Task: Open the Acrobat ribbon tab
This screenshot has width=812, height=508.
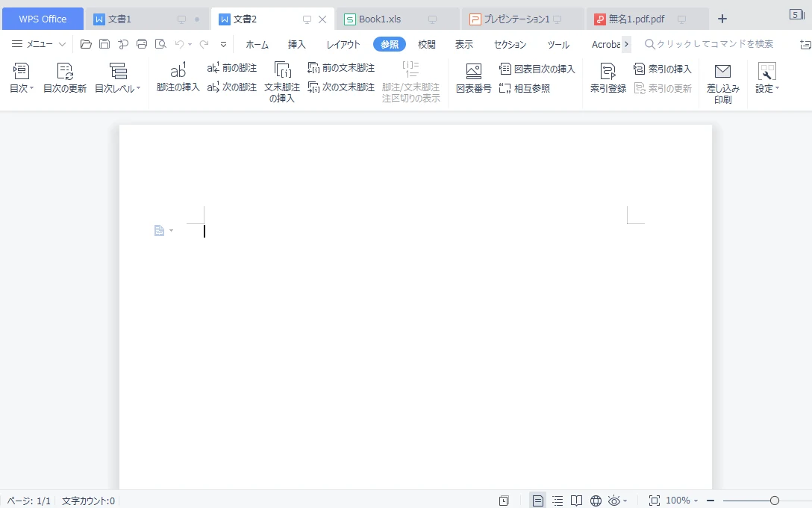Action: point(605,45)
